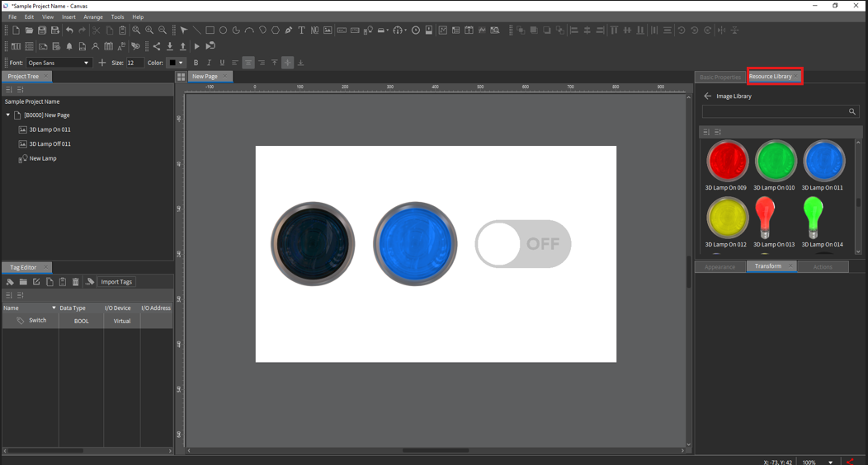
Task: Click the Import Tags button
Action: click(116, 282)
